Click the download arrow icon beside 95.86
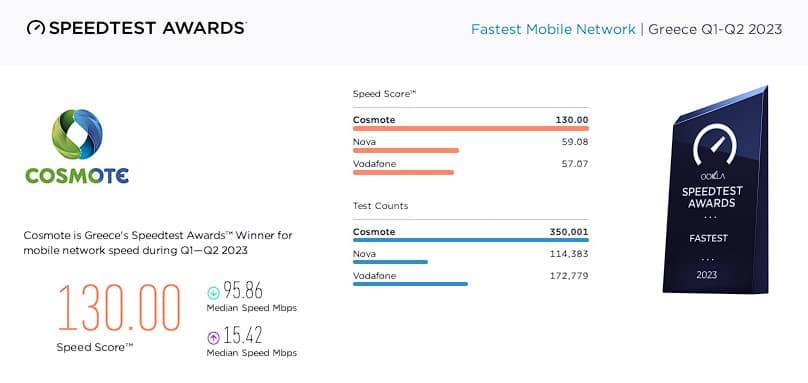The height and width of the screenshot is (383, 808). (213, 293)
